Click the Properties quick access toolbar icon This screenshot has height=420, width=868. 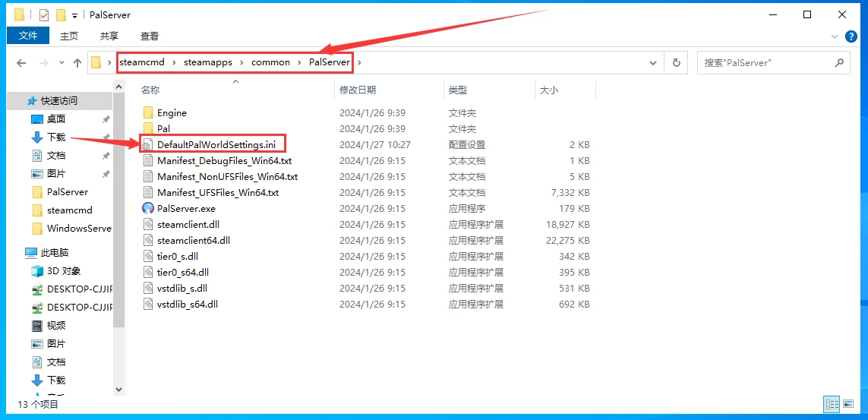pyautogui.click(x=44, y=15)
